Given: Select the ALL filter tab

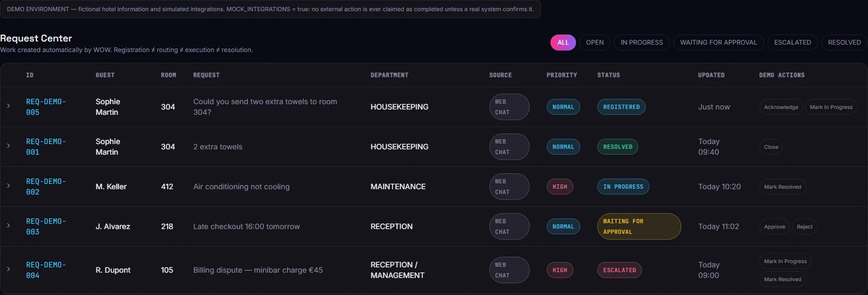Looking at the screenshot, I should click(563, 43).
